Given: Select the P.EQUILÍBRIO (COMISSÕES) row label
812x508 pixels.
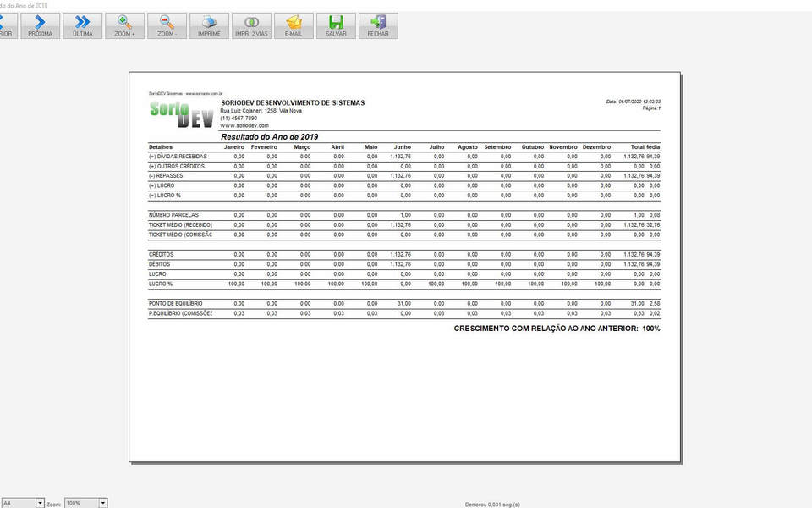Looking at the screenshot, I should [x=180, y=313].
